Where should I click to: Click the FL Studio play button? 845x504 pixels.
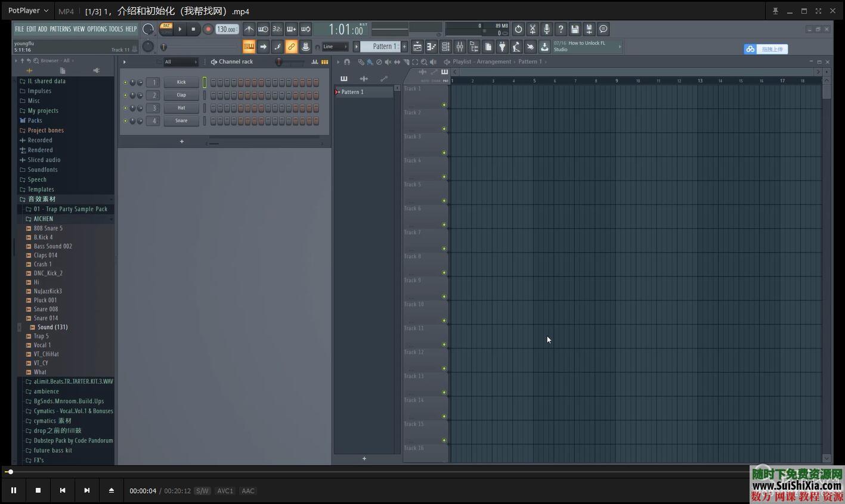[180, 29]
